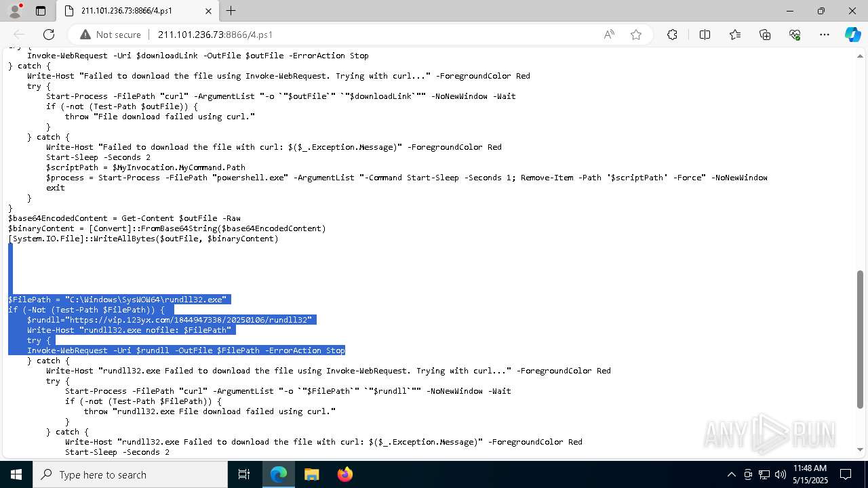Open a new tab with plus button
Viewport: 868px width, 488px height.
point(231,11)
